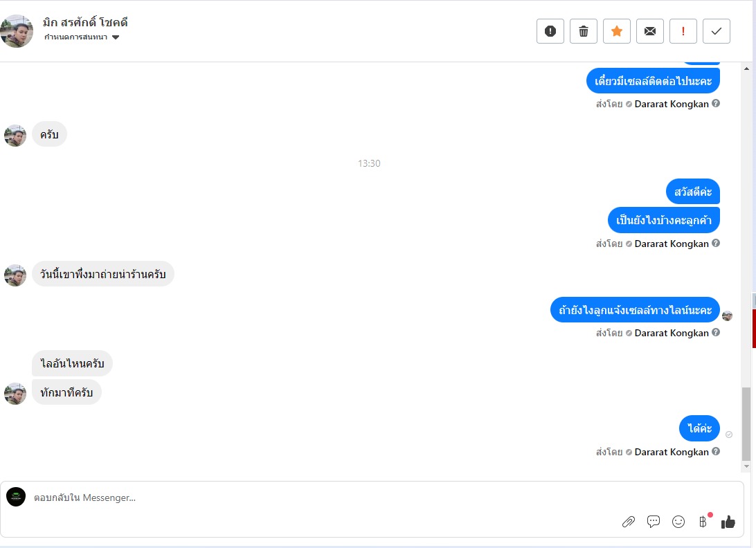Open the contact's profile picture in header
The width and height of the screenshot is (756, 548).
click(x=17, y=31)
